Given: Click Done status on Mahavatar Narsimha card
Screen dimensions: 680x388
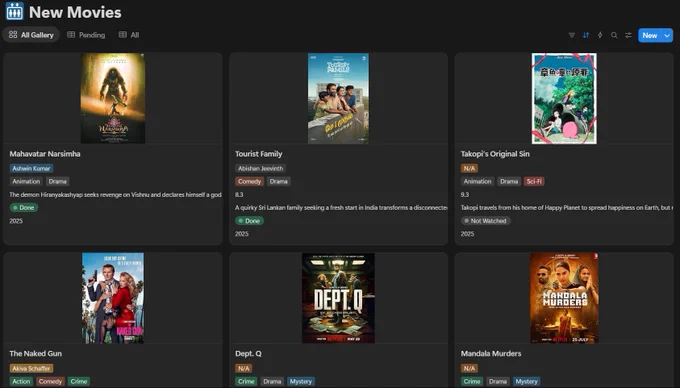Looking at the screenshot, I should [24, 208].
